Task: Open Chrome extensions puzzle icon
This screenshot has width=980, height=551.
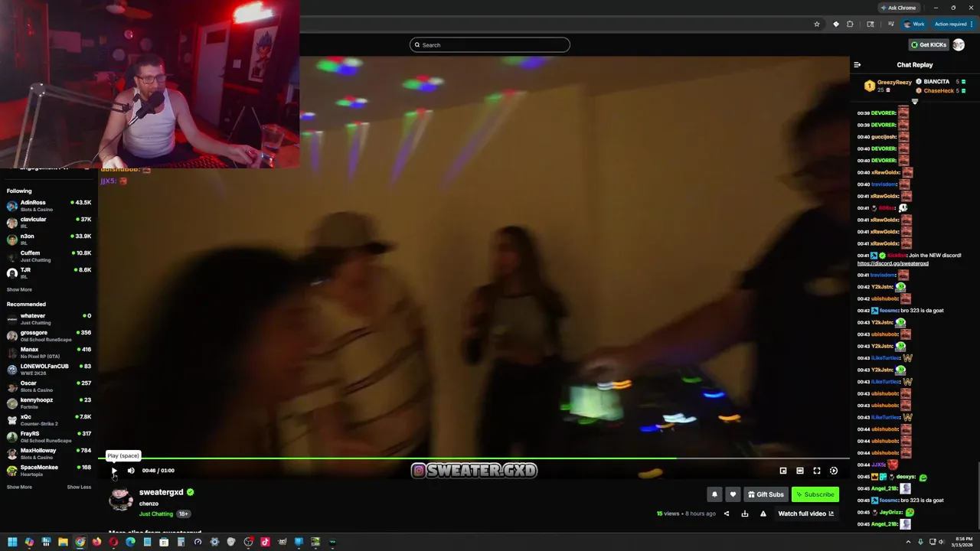Action: pyautogui.click(x=850, y=24)
